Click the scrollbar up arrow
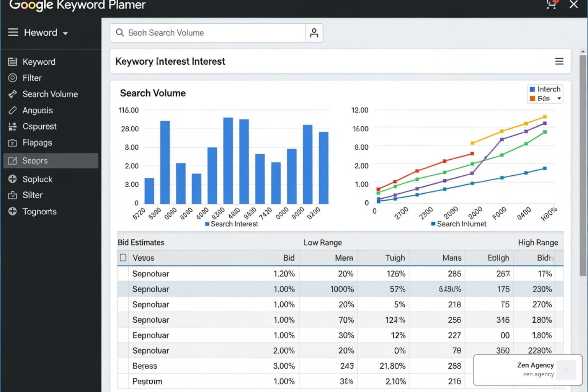 (583, 51)
